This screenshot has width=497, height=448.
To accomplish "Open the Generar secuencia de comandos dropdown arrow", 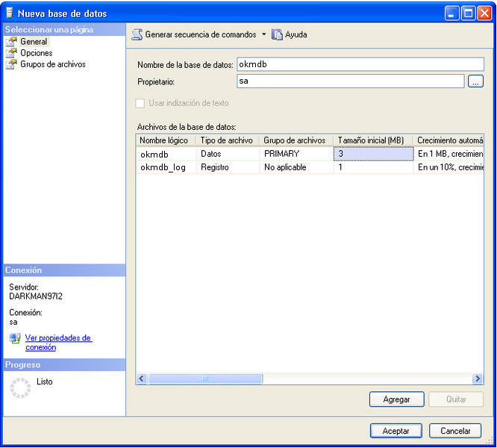I will 263,34.
